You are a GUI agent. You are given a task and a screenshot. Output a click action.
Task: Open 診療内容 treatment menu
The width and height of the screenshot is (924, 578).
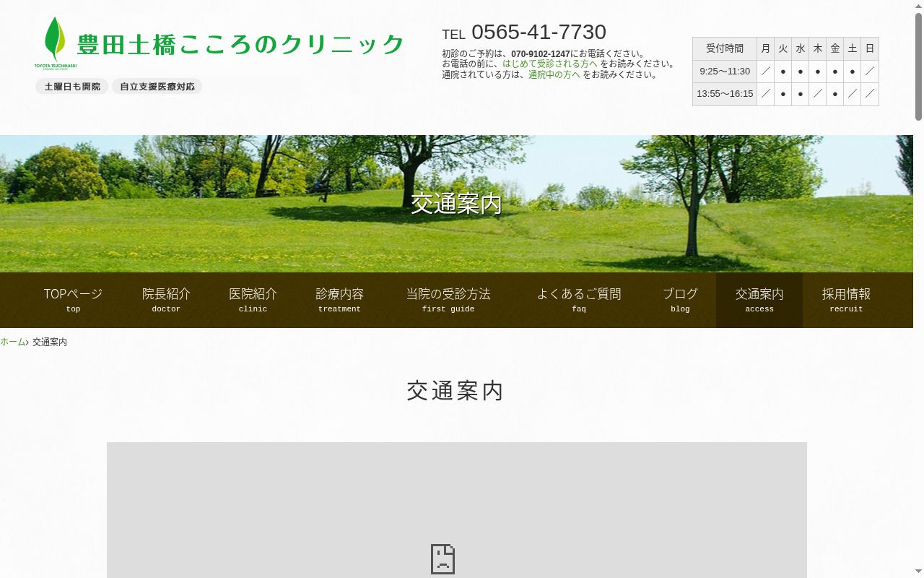339,301
